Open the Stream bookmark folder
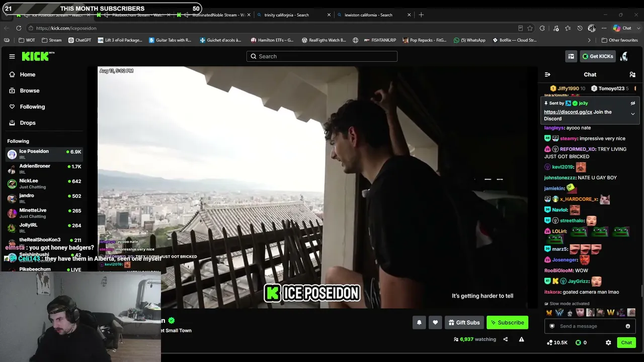The height and width of the screenshot is (362, 644). point(52,40)
